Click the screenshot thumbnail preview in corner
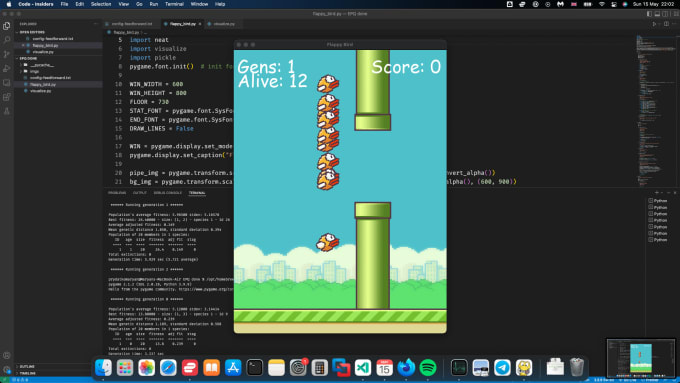This screenshot has width=680, height=383. [641, 358]
